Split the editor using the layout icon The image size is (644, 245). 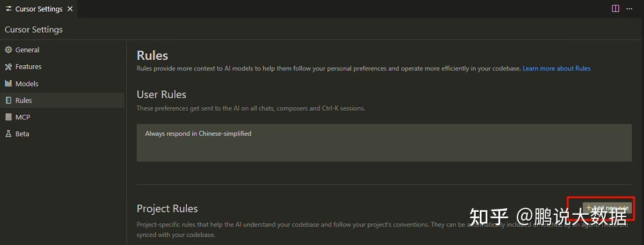(615, 9)
